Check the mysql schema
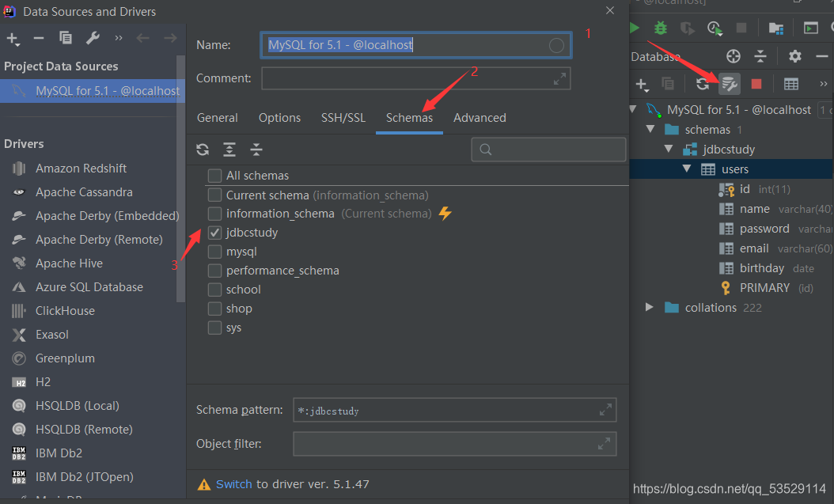 pos(215,252)
